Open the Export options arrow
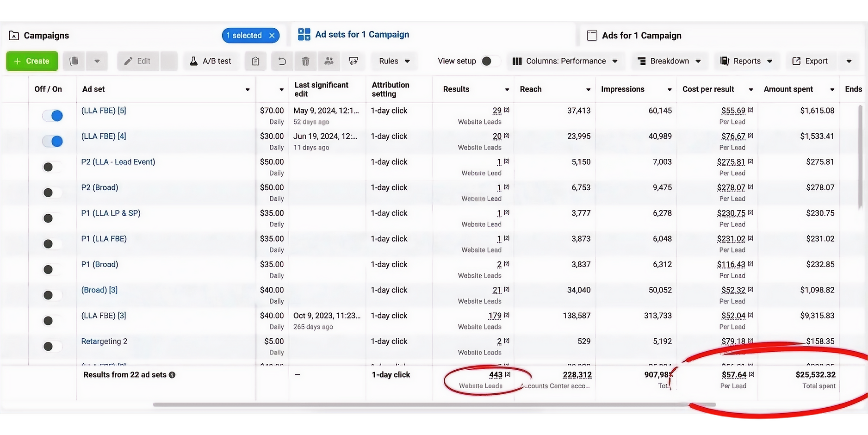 coord(849,61)
